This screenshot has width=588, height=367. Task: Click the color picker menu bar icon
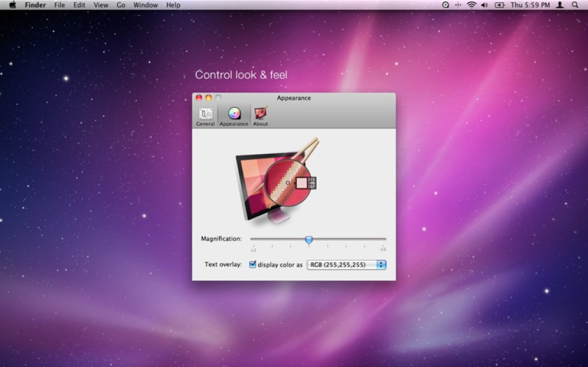click(445, 5)
